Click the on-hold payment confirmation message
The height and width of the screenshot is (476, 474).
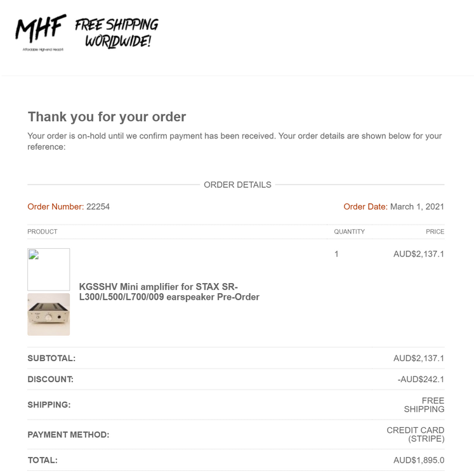click(x=234, y=141)
